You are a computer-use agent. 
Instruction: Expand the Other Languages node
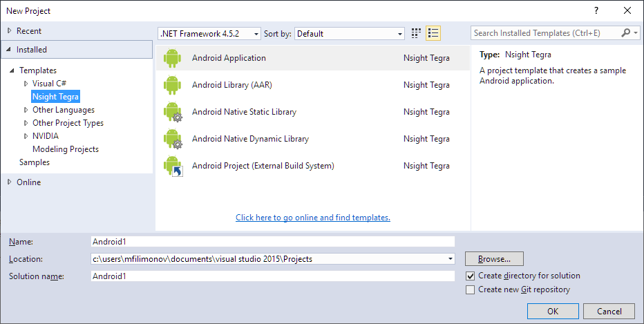click(26, 110)
